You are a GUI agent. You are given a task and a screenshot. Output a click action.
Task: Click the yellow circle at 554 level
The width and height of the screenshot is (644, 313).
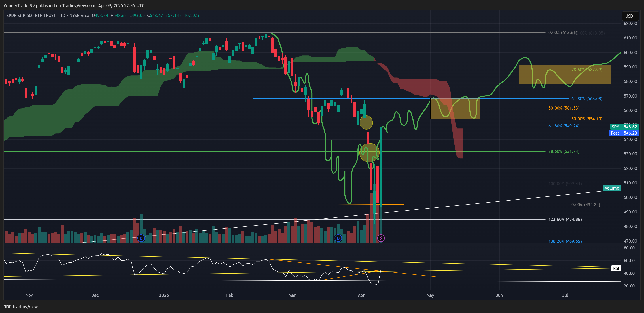pos(366,123)
